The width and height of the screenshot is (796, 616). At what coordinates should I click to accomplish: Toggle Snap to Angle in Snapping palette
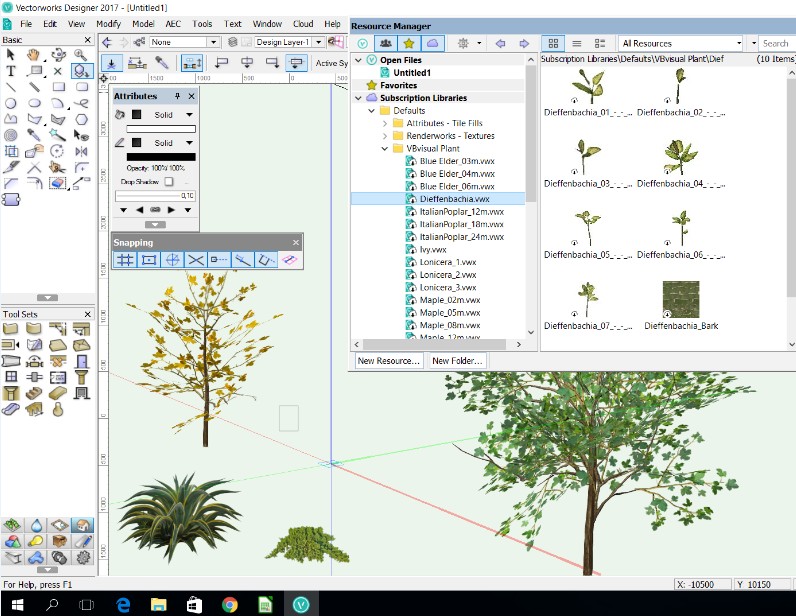pos(172,260)
